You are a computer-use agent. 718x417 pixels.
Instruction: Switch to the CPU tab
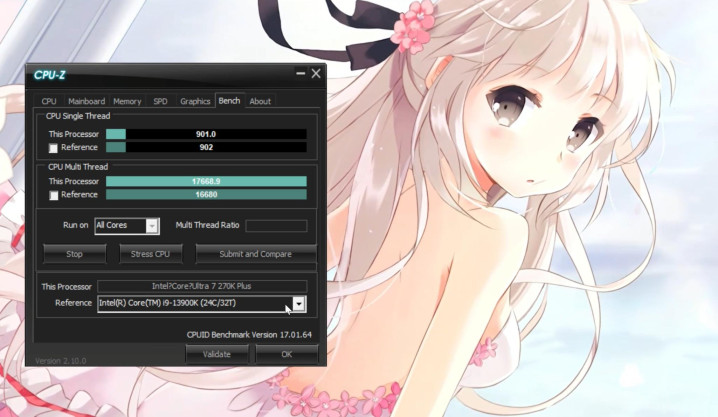49,101
